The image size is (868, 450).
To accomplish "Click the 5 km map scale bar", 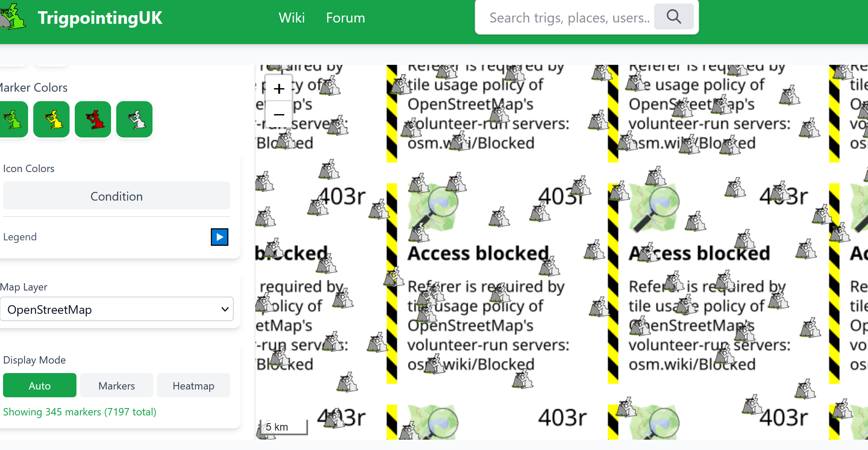I will (x=284, y=427).
